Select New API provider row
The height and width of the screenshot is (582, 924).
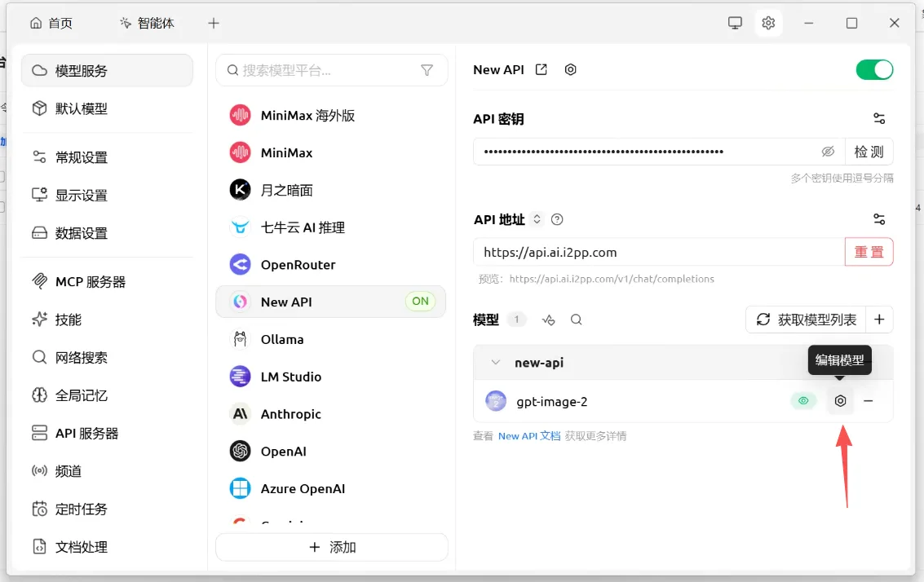pyautogui.click(x=330, y=302)
